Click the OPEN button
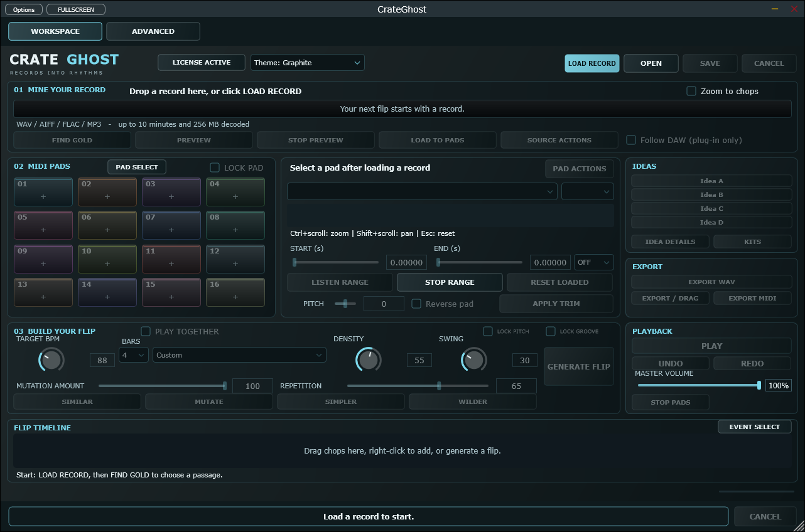The height and width of the screenshot is (532, 805). pyautogui.click(x=651, y=63)
